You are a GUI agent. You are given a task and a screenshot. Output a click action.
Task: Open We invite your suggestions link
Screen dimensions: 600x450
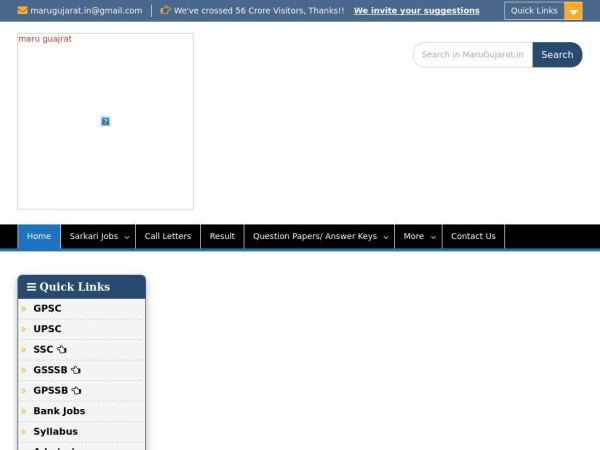click(416, 11)
